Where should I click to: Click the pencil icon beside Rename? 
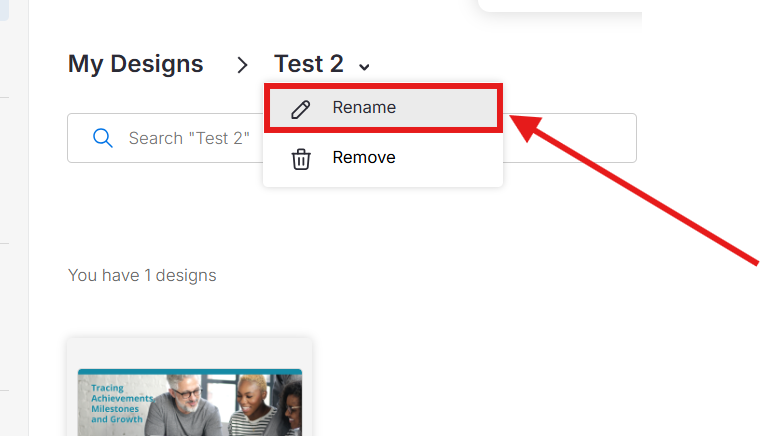coord(300,109)
